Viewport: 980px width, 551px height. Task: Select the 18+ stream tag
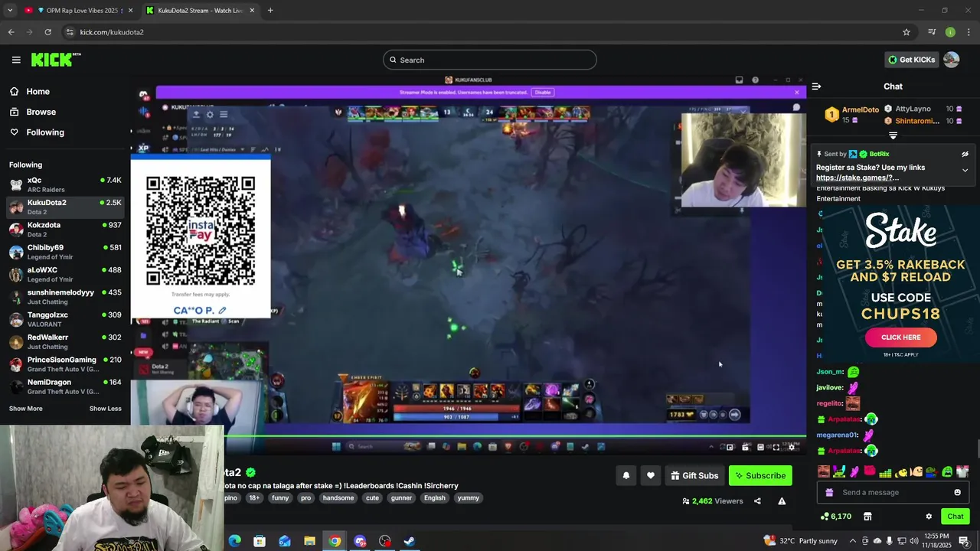point(254,497)
